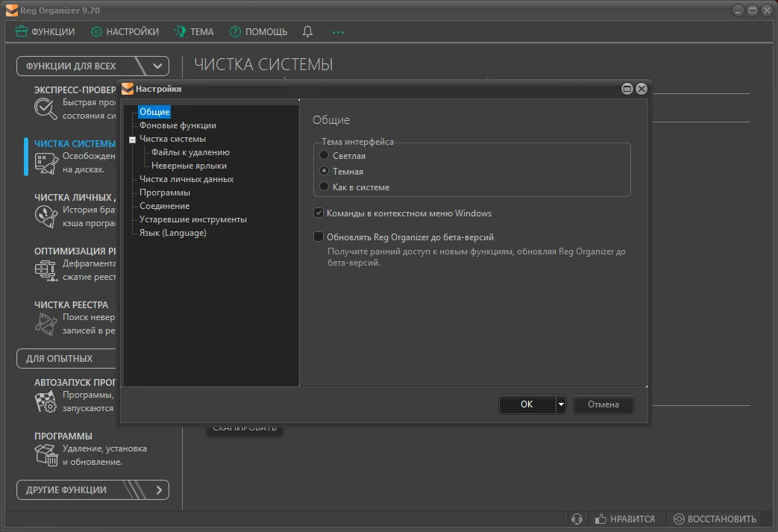The height and width of the screenshot is (532, 778).
Task: Click the Private data cleaning icon
Action: click(x=46, y=216)
